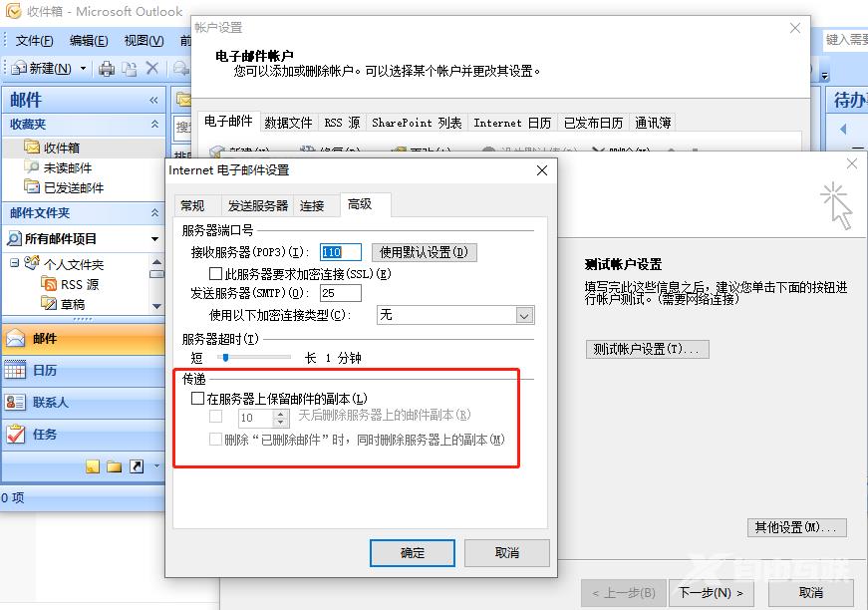Image resolution: width=868 pixels, height=610 pixels.
Task: Click the shortcuts icon in bottom nav strip
Action: [x=137, y=466]
